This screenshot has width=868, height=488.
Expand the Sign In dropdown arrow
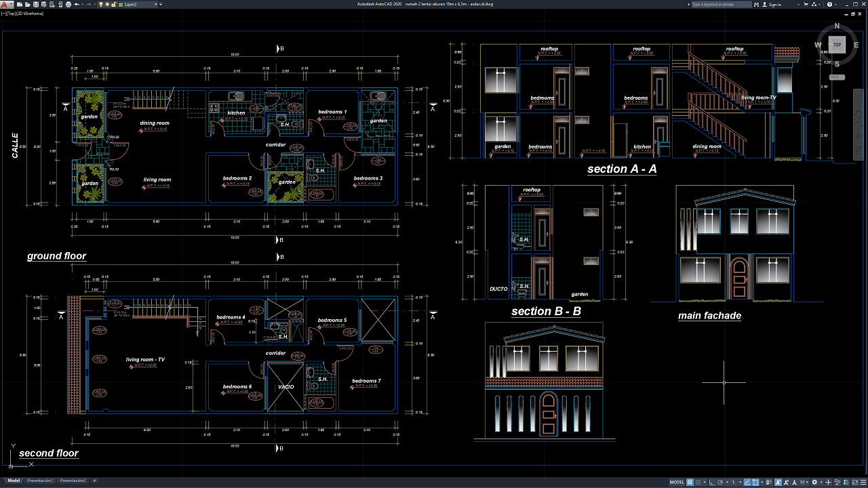(x=799, y=4)
